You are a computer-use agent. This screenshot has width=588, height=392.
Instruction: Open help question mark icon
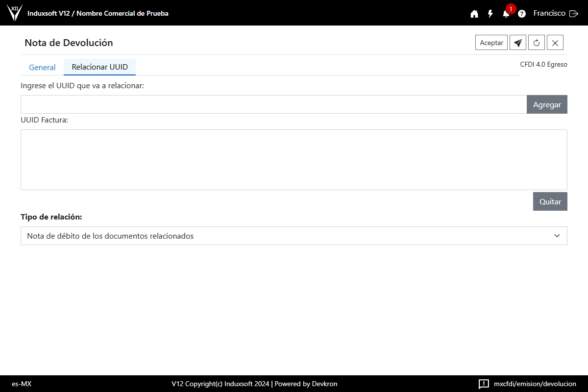(x=522, y=14)
